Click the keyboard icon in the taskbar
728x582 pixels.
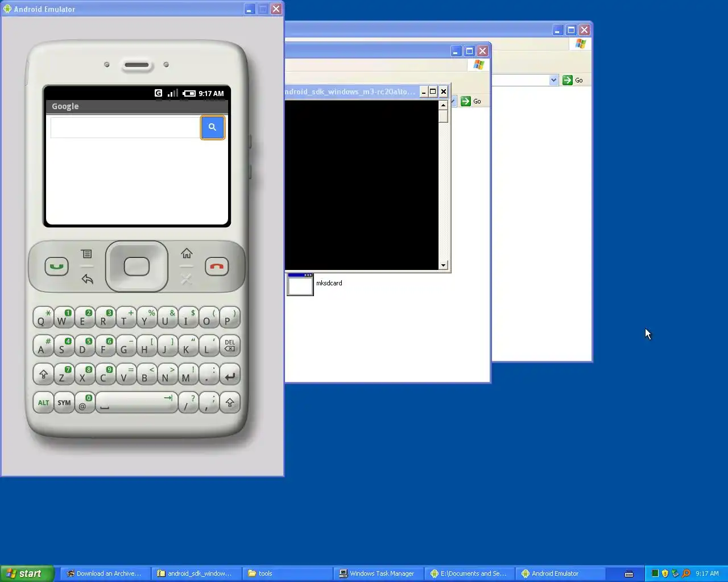[629, 573]
